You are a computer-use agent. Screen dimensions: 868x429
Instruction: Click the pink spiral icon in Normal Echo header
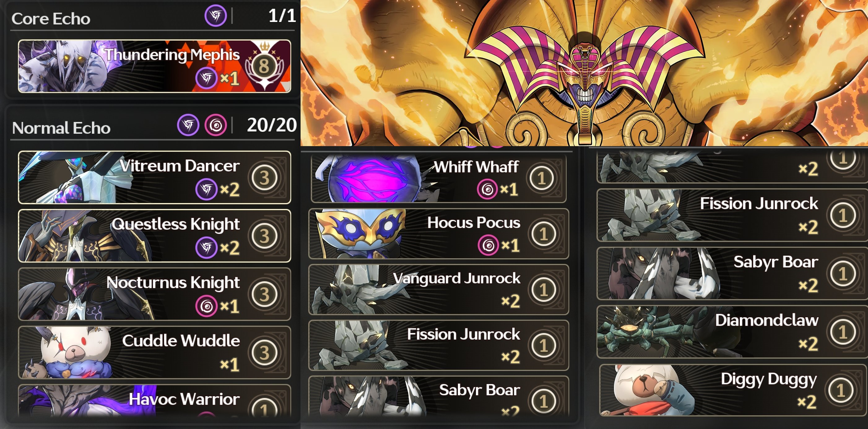pos(216,125)
